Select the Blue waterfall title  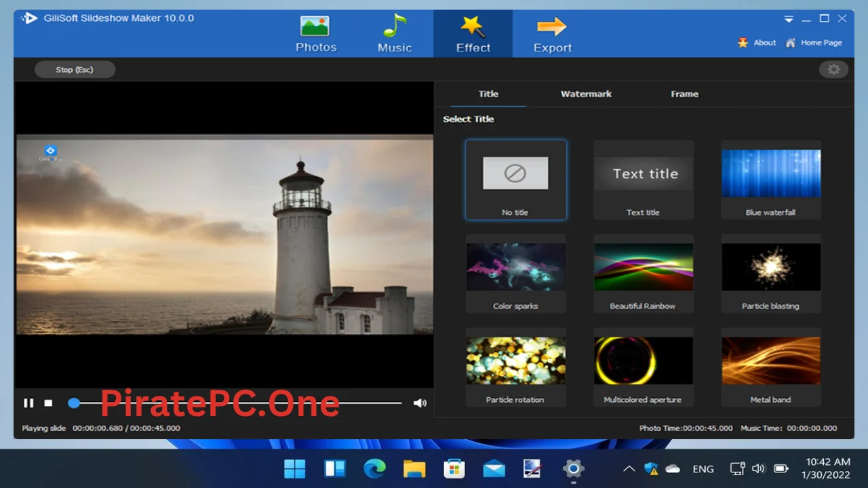click(x=771, y=180)
